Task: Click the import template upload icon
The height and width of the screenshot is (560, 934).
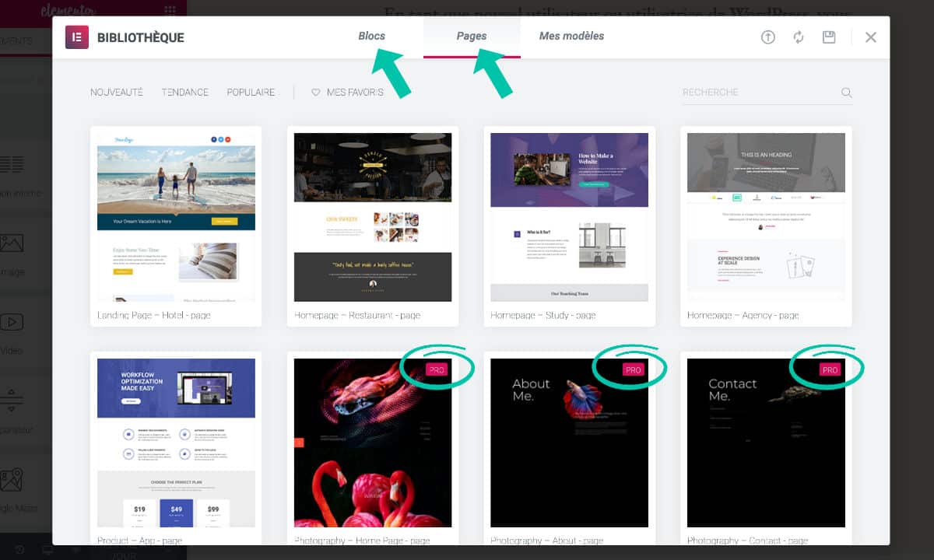Action: (768, 37)
